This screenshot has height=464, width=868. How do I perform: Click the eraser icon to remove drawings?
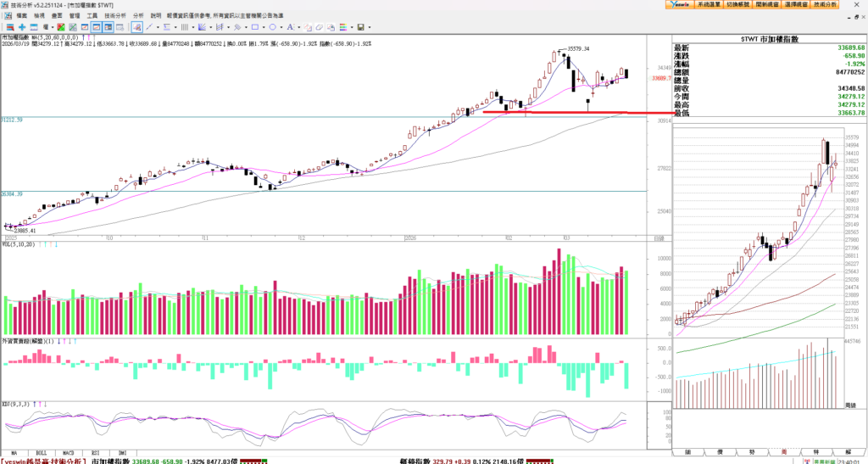pyautogui.click(x=319, y=27)
